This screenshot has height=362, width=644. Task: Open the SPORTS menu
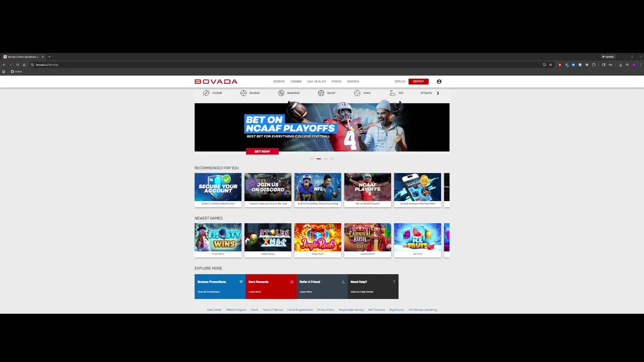click(x=279, y=81)
